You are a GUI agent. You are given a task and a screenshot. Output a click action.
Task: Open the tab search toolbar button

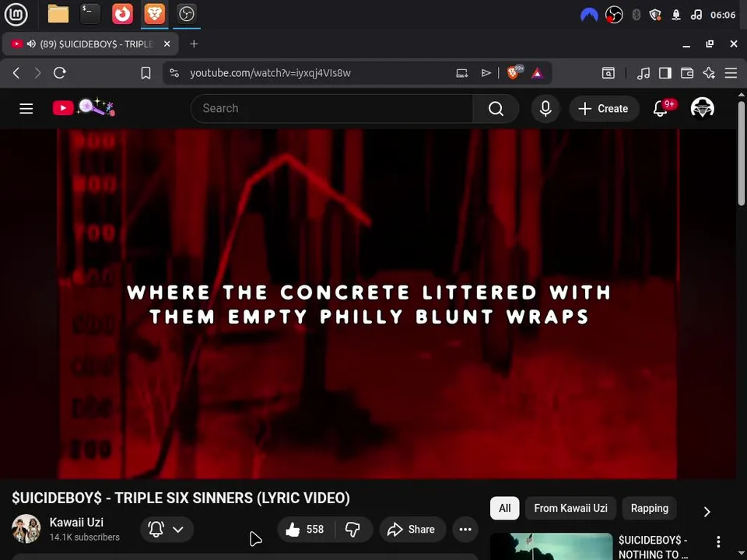click(x=608, y=73)
